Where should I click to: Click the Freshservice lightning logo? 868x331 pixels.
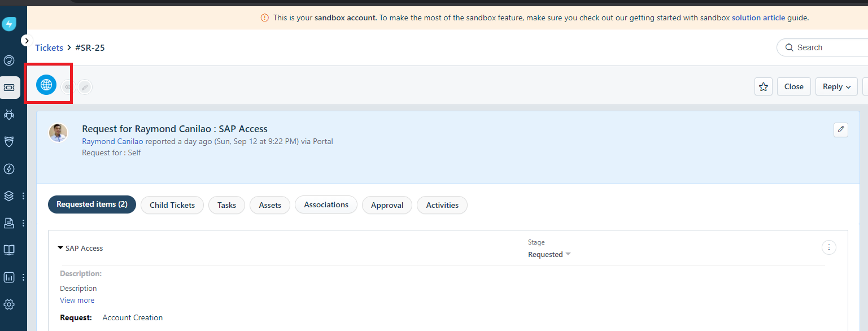tap(9, 24)
